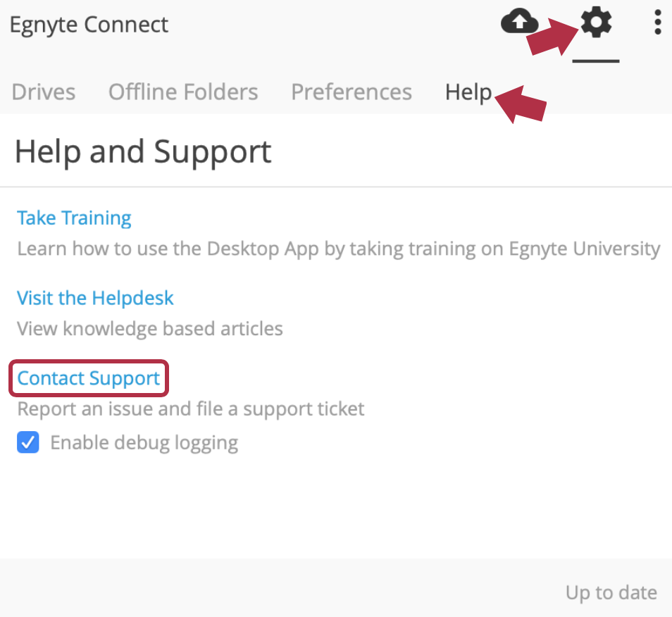The image size is (672, 617).
Task: Expand the overflow menu for more options
Action: pyautogui.click(x=657, y=23)
